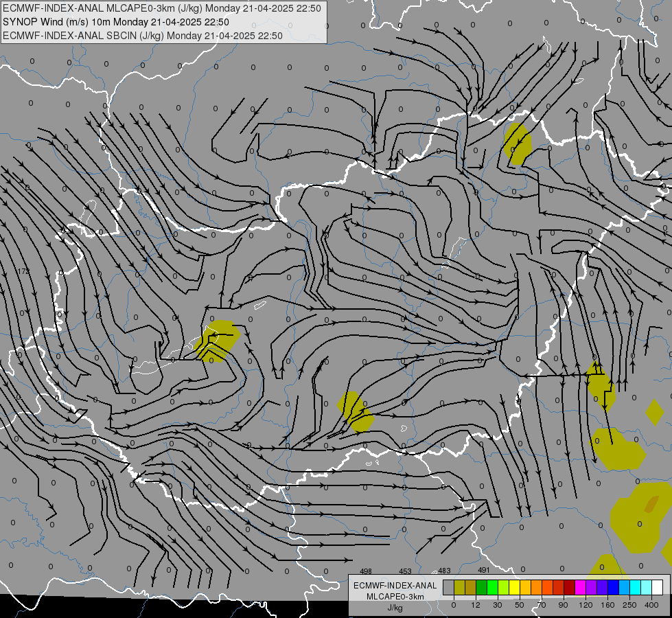Screen dimensions: 672x618
Task: Pick the violet-indigo legend swatch
Action: (x=602, y=587)
